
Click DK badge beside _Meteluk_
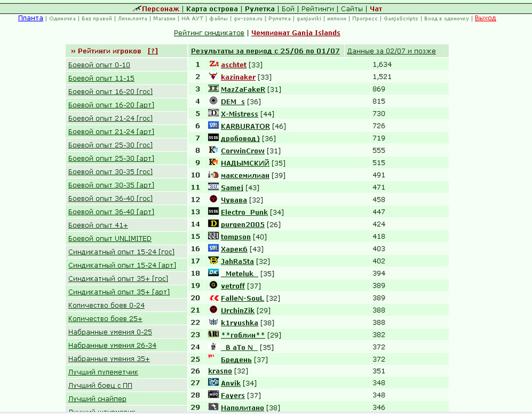pos(213,273)
